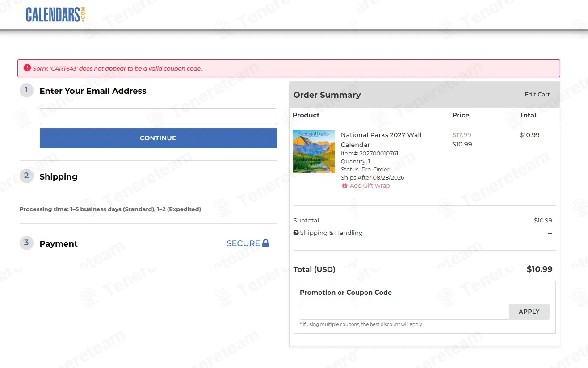Click the Add Gift Wrap link
The image size is (588, 368).
click(370, 186)
